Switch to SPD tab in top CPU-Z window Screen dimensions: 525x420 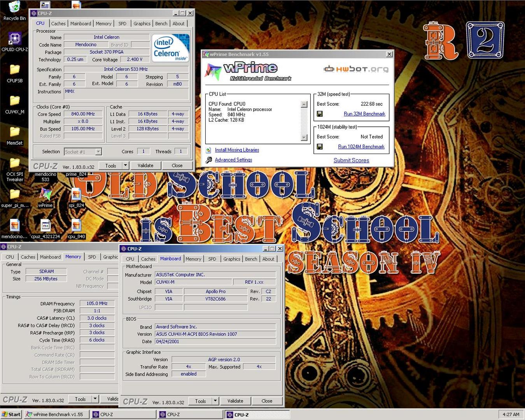[x=122, y=24]
